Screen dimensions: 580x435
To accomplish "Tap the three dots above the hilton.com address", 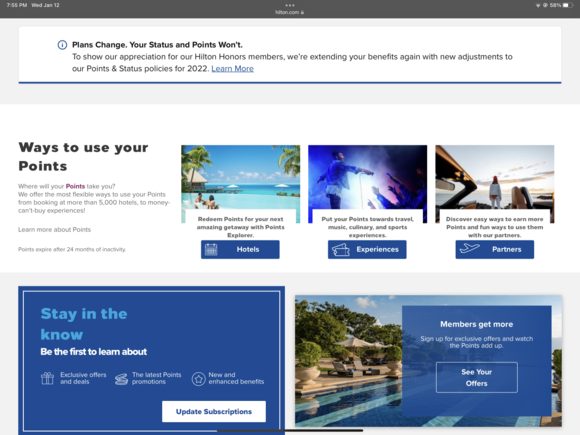I will [x=290, y=5].
